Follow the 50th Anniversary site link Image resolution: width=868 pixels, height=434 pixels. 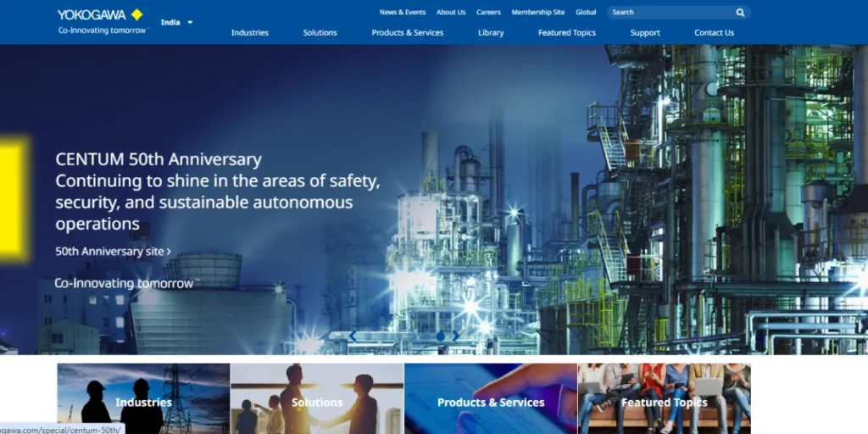tap(113, 251)
